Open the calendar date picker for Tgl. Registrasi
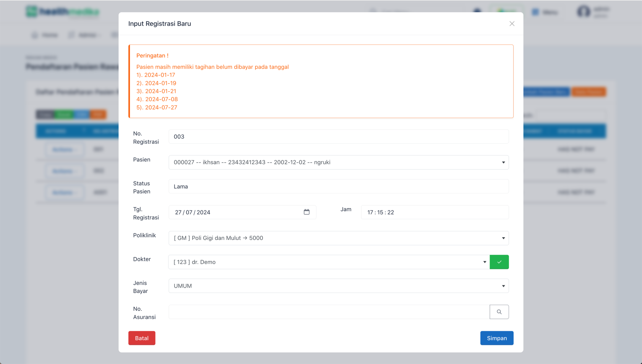The height and width of the screenshot is (364, 642). (307, 212)
